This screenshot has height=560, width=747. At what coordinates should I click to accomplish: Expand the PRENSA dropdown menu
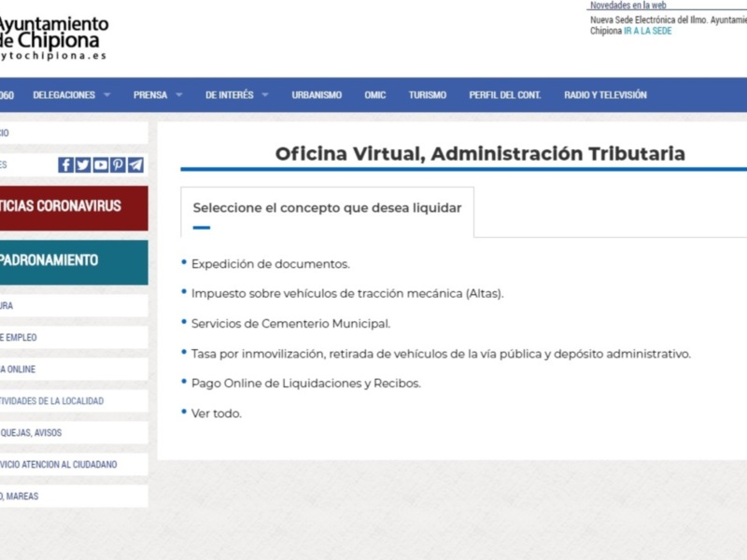point(150,94)
